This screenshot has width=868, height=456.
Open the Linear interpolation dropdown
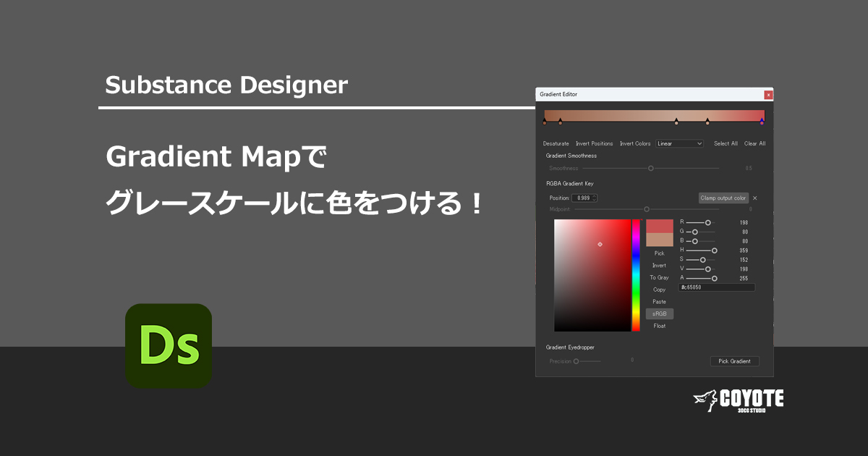678,143
